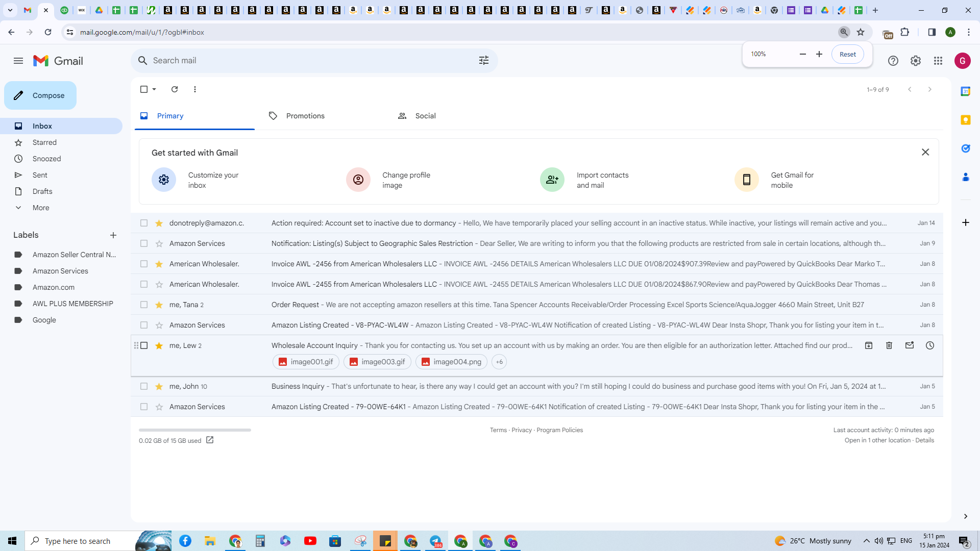This screenshot has height=551, width=980.
Task: Select the Wholesale Account Inquiry email checkbox
Action: pyautogui.click(x=144, y=345)
